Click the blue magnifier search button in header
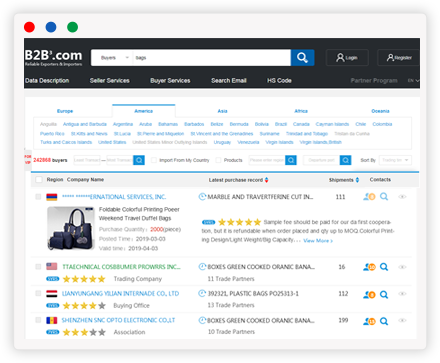 302,58
